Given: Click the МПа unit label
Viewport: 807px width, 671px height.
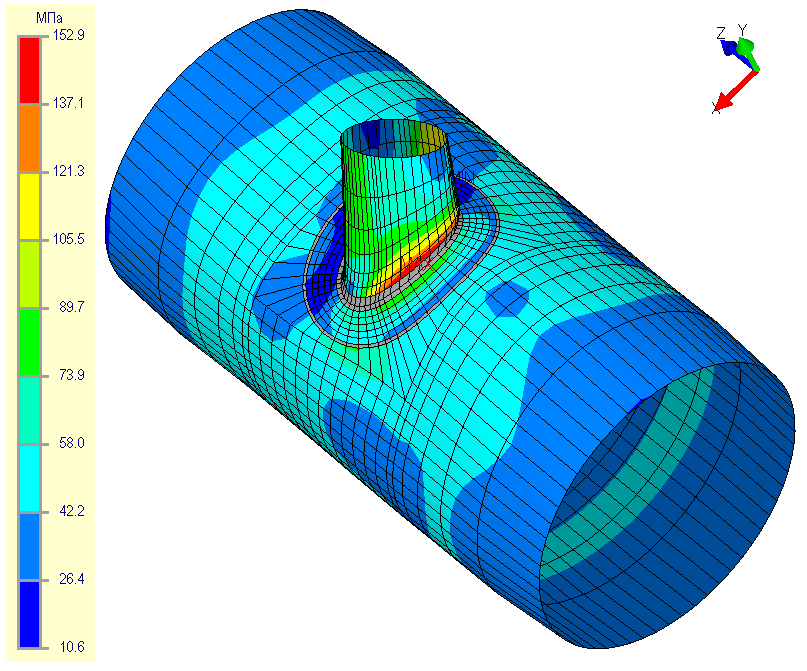Looking at the screenshot, I should pyautogui.click(x=49, y=19).
